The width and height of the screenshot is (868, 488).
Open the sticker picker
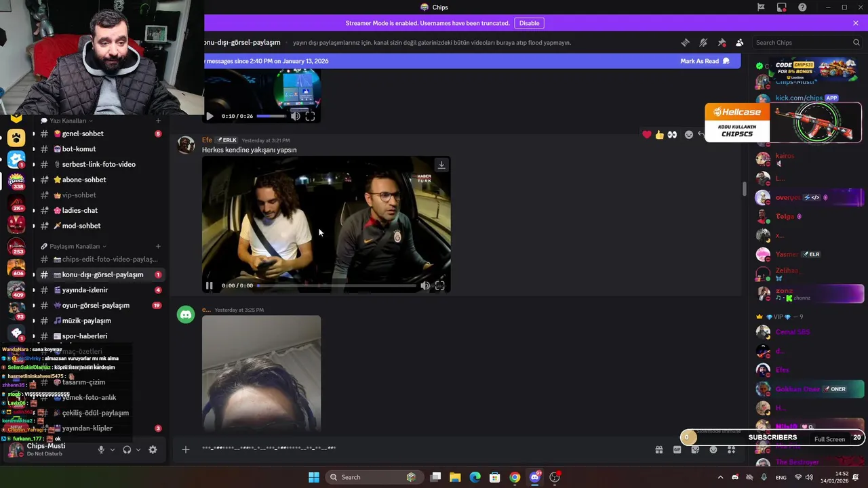click(695, 449)
